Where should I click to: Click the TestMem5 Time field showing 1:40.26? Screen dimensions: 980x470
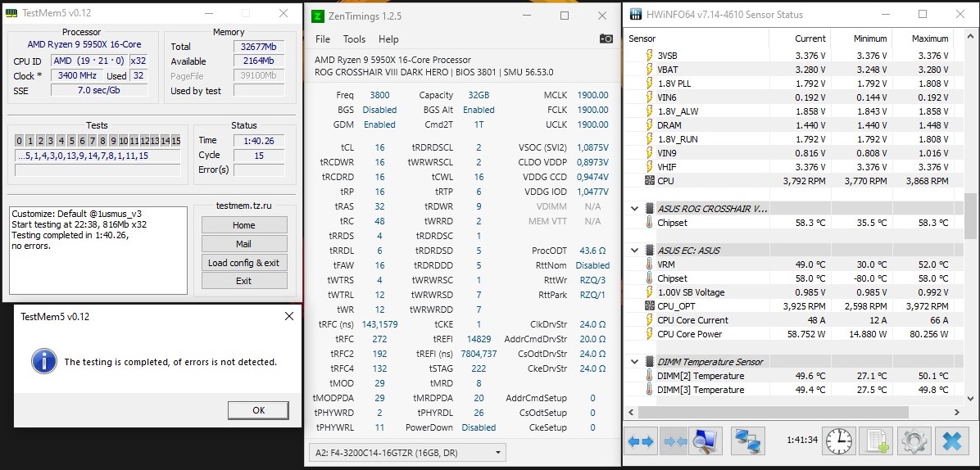point(259,141)
